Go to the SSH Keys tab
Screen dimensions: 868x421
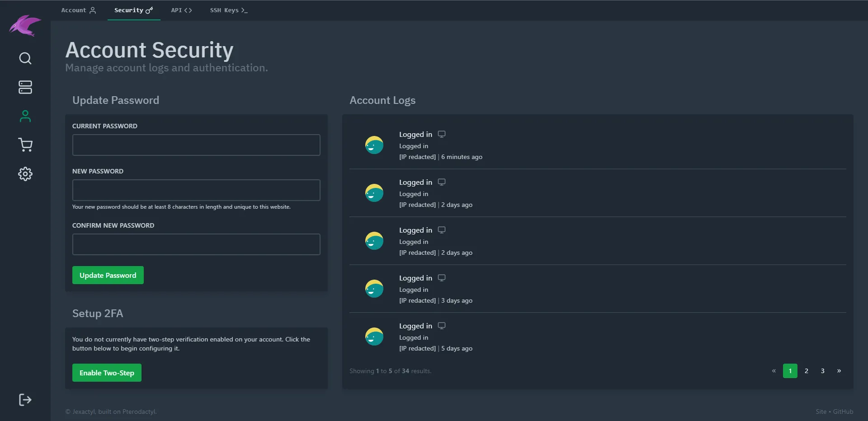point(228,10)
